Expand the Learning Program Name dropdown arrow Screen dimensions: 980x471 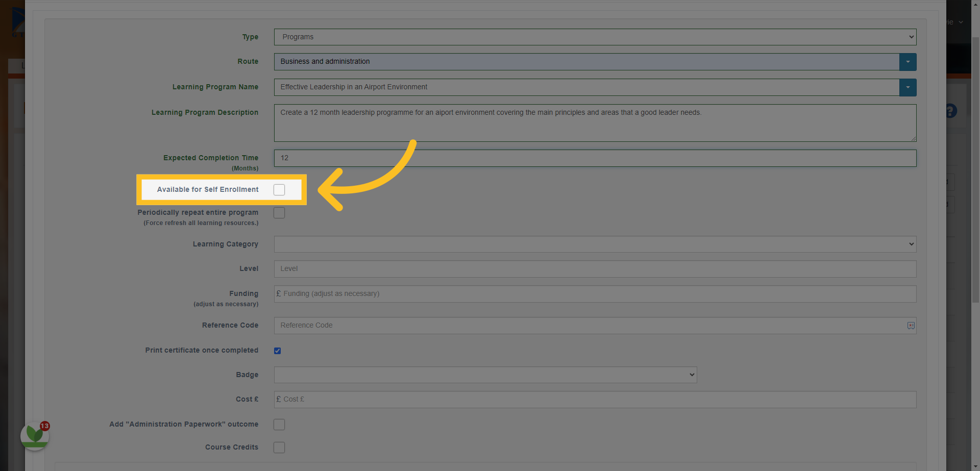908,87
